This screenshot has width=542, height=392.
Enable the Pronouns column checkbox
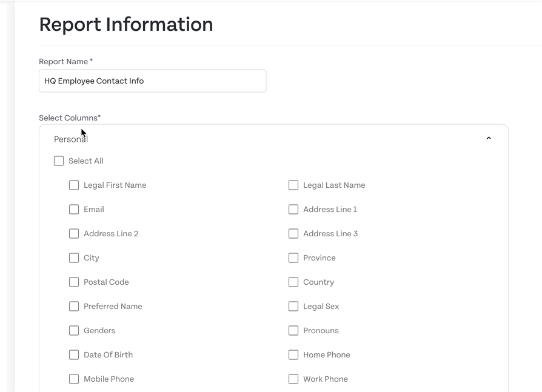(x=293, y=331)
